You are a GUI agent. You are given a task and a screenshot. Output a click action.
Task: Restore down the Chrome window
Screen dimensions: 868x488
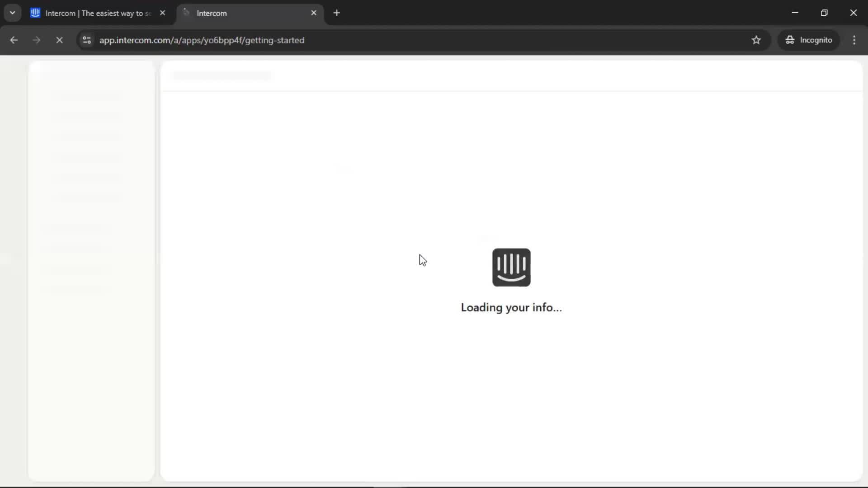pyautogui.click(x=824, y=13)
